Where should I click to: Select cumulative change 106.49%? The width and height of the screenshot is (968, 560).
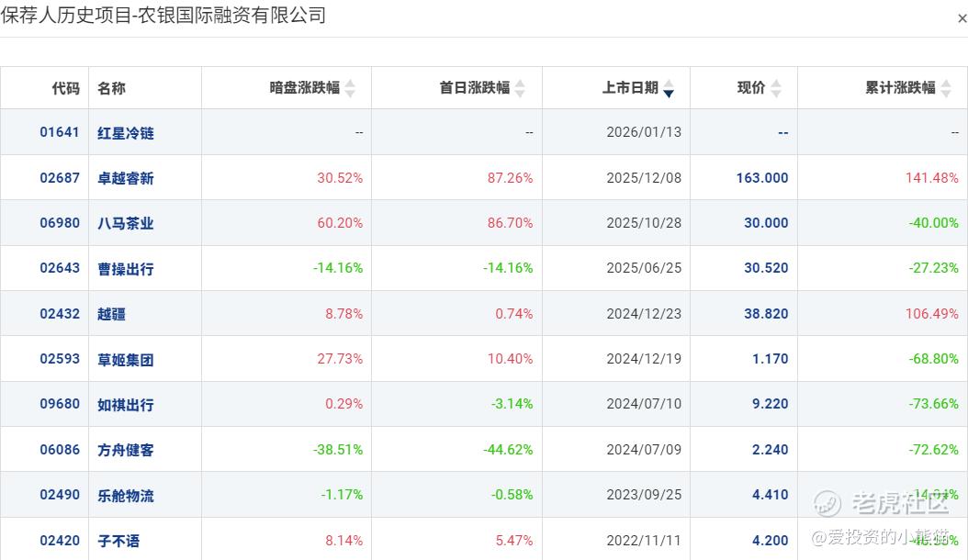[932, 314]
